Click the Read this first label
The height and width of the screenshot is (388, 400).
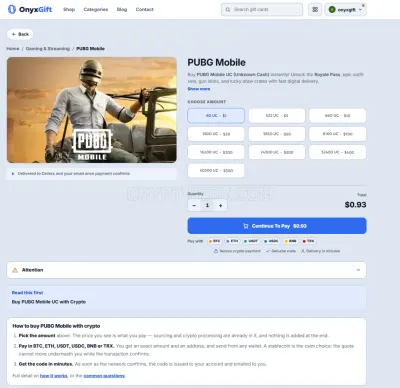pos(27,293)
